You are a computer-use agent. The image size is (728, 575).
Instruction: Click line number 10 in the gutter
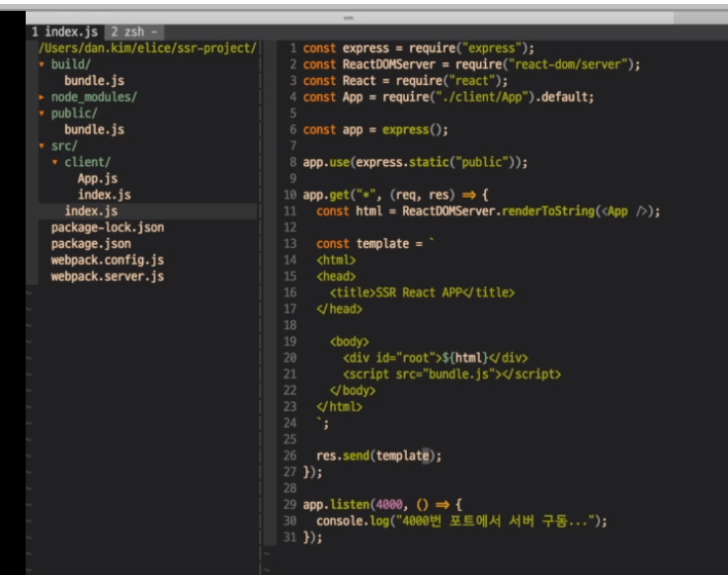tap(289, 195)
